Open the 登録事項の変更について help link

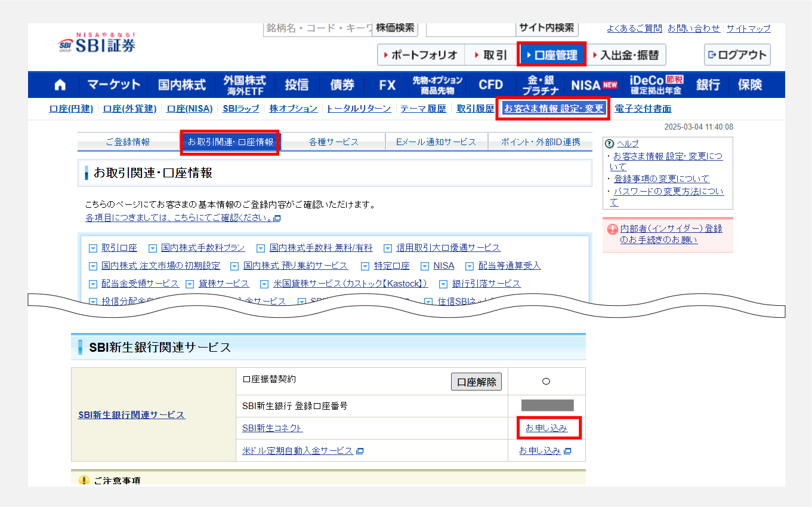pos(662,179)
